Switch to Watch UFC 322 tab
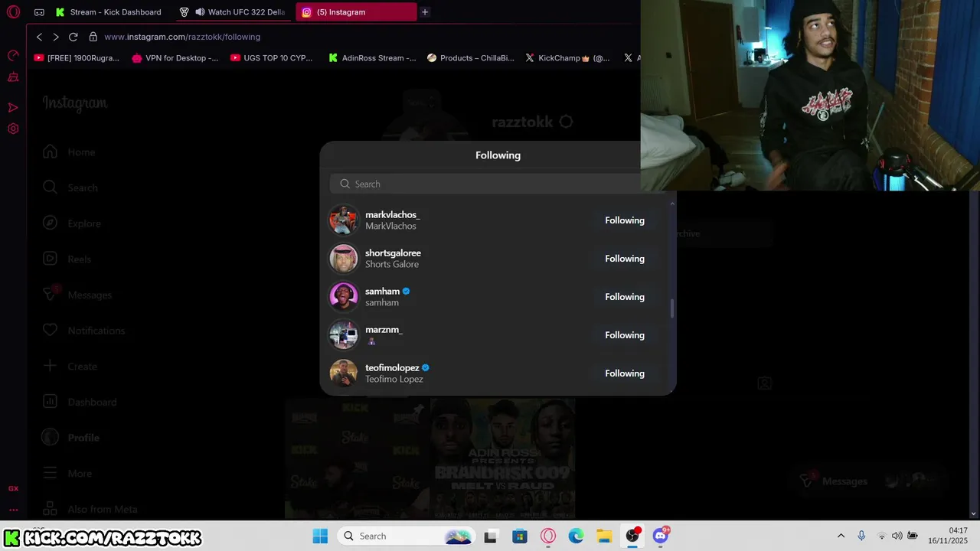This screenshot has height=551, width=980. coord(234,12)
